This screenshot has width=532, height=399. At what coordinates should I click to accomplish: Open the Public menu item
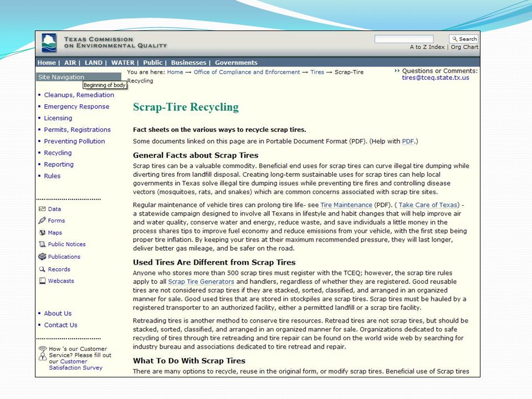click(x=153, y=63)
